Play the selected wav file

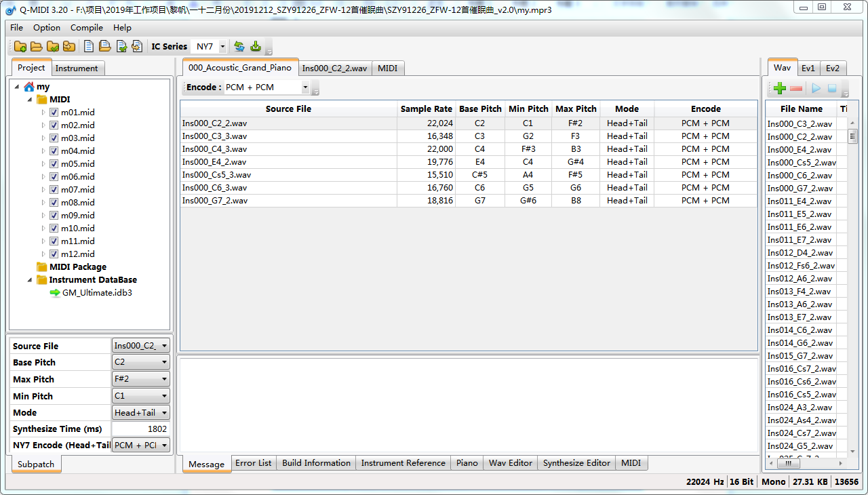816,88
